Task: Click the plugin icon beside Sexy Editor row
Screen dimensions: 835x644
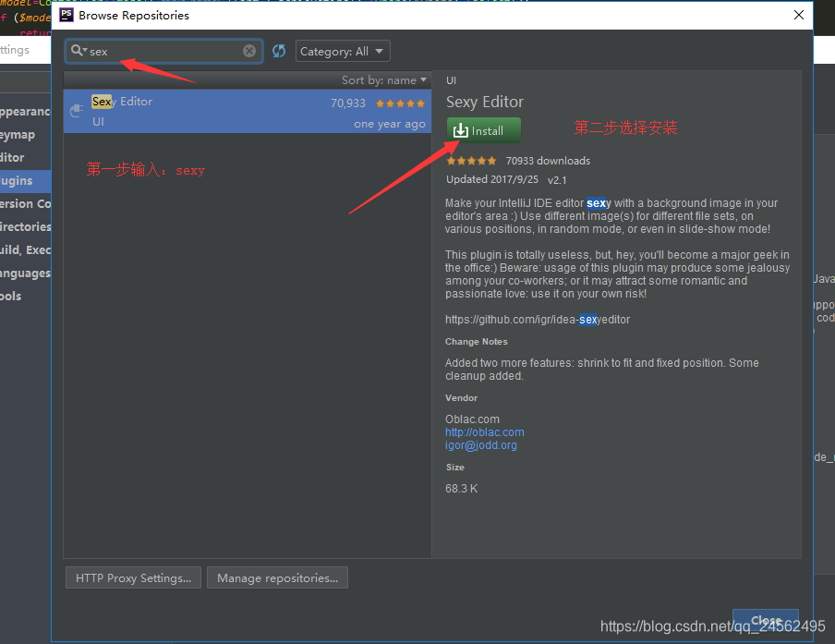Action: coord(78,111)
